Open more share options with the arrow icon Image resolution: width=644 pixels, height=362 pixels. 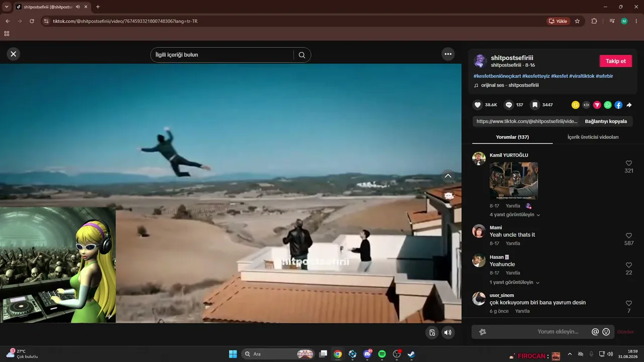tap(629, 105)
